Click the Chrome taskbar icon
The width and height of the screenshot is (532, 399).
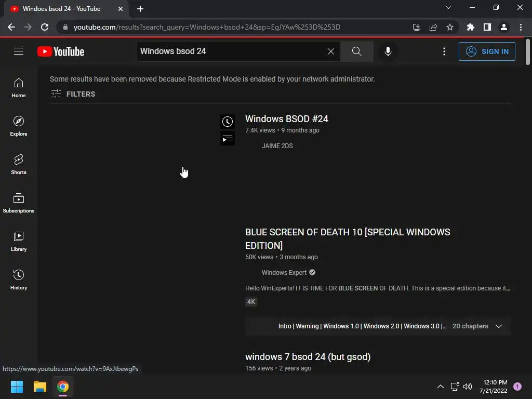63,387
